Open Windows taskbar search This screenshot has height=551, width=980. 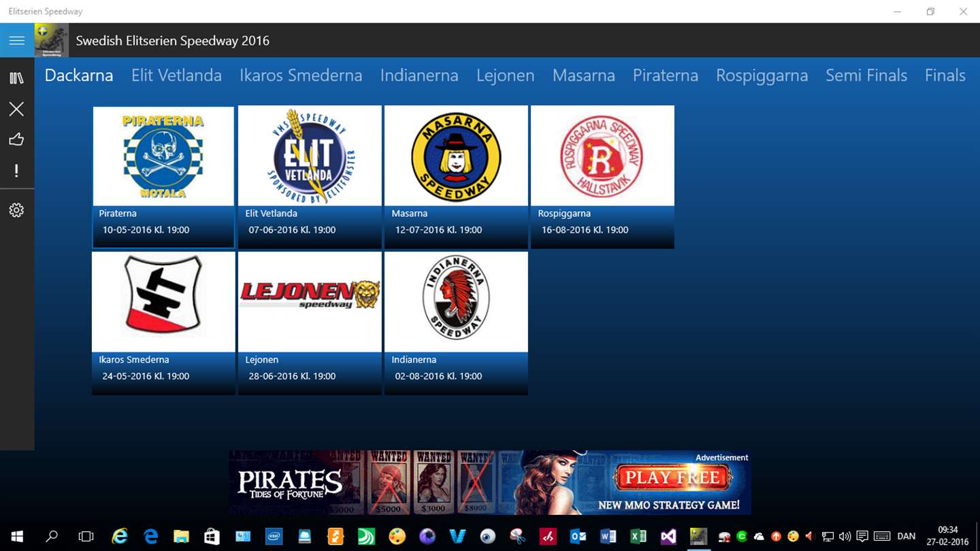(51, 537)
